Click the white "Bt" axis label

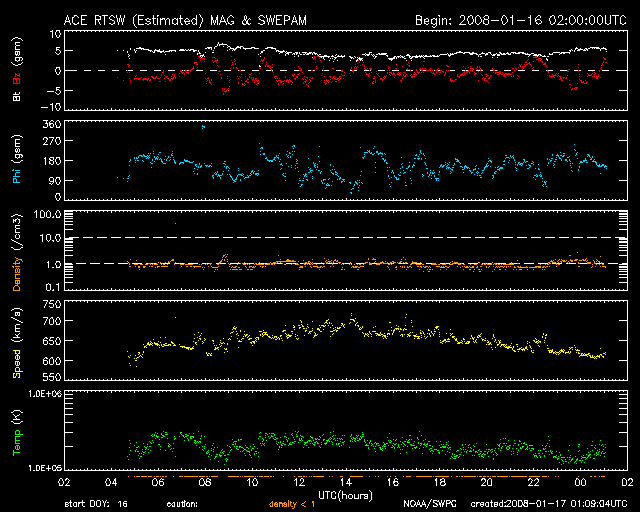click(x=17, y=96)
